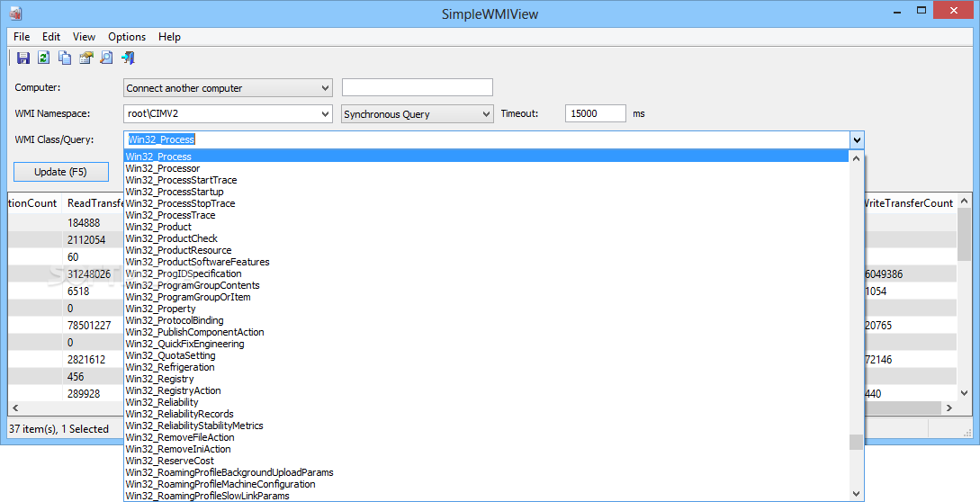Open the Options menu
Image resolution: width=980 pixels, height=502 pixels.
tap(127, 37)
